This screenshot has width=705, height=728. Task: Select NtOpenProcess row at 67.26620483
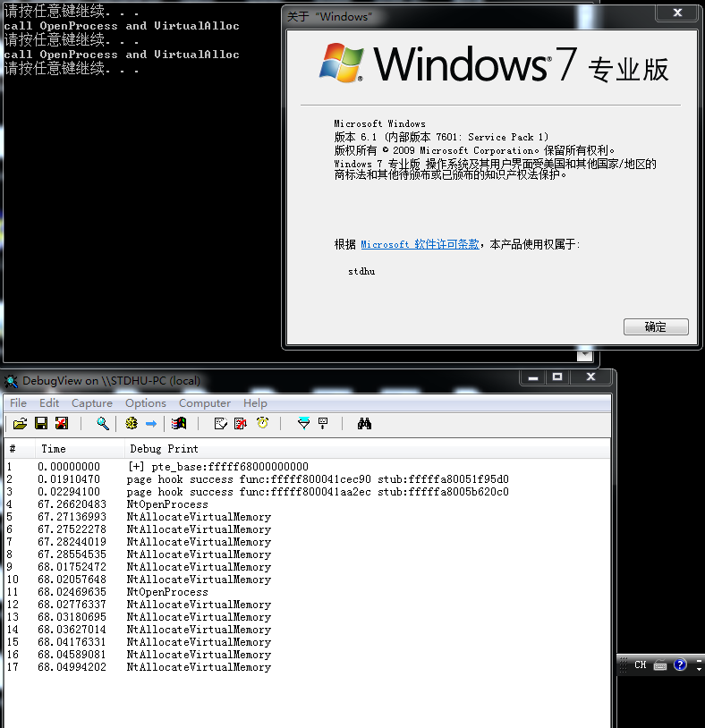pyautogui.click(x=307, y=504)
